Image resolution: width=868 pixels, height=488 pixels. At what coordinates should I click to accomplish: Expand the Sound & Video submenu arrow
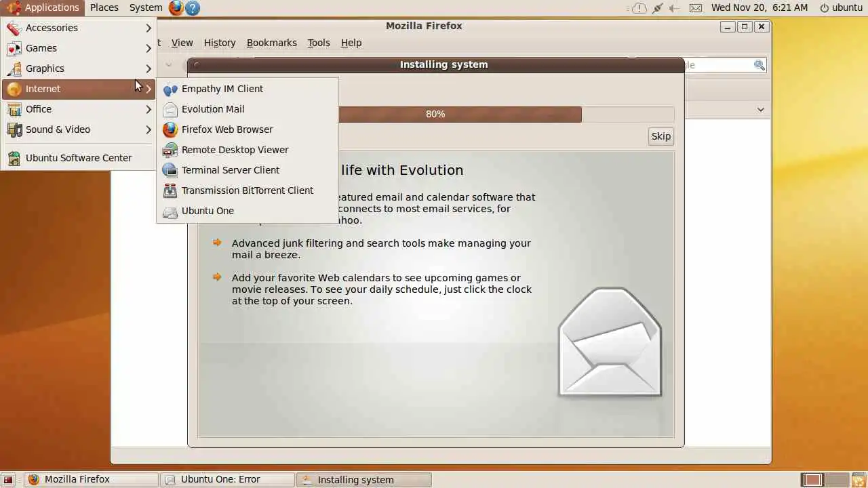[x=149, y=129]
